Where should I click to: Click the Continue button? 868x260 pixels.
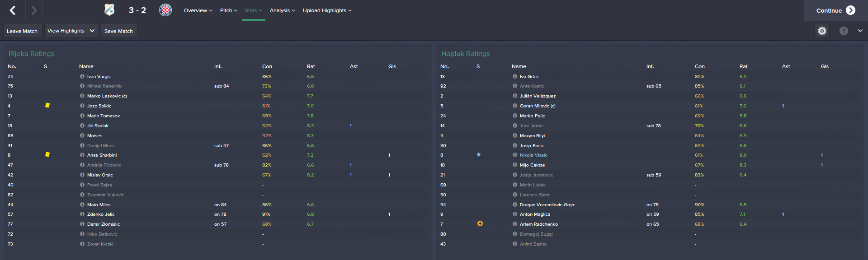tap(835, 10)
